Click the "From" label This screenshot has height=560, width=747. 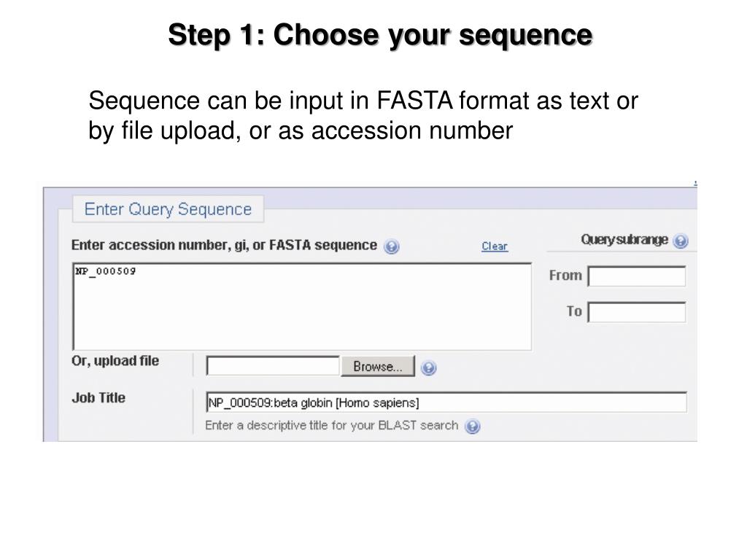coord(565,275)
